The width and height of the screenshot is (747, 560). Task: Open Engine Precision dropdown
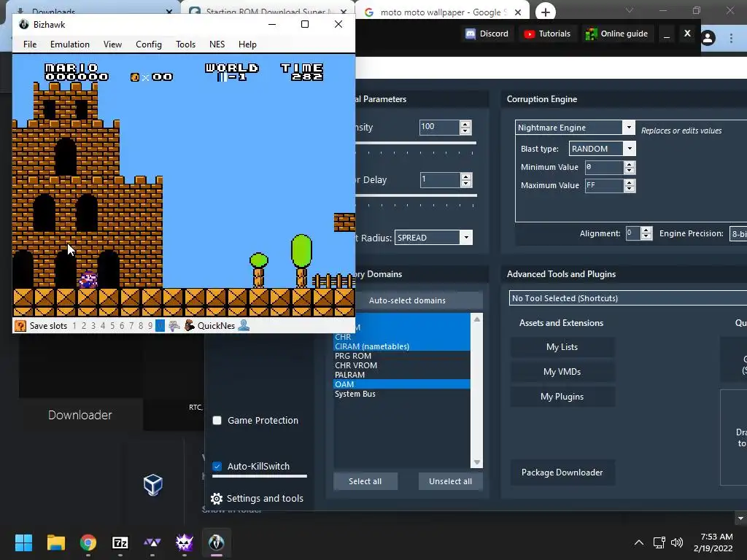click(x=738, y=234)
